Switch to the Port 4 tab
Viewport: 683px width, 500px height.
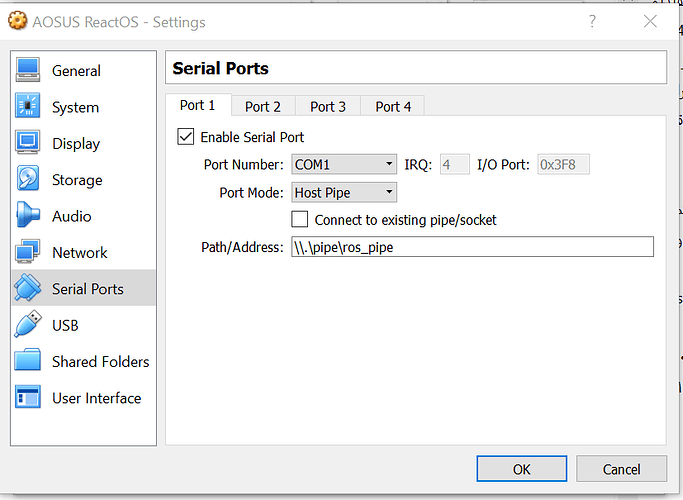click(x=393, y=106)
